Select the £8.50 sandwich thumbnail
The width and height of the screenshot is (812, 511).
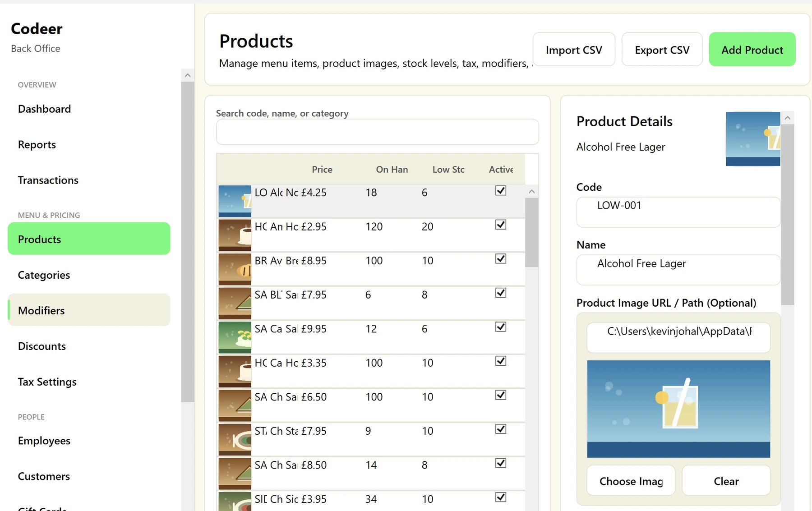click(x=235, y=474)
